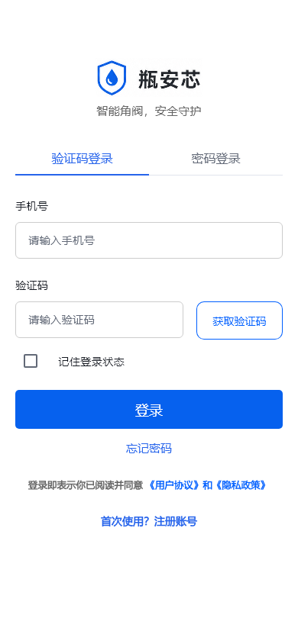Switch to the 密码登录 tab
Screen dimensions: 298x644
[215, 159]
